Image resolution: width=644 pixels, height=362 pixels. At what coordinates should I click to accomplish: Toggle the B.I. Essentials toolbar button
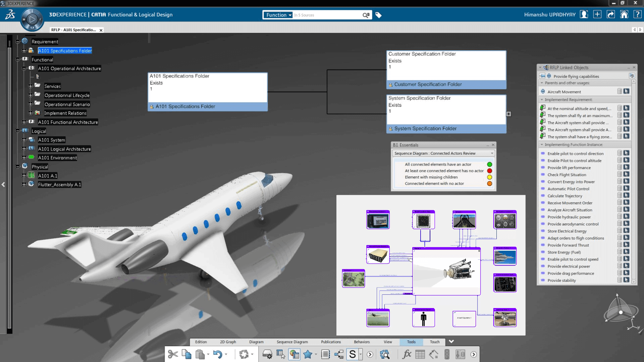(294, 354)
